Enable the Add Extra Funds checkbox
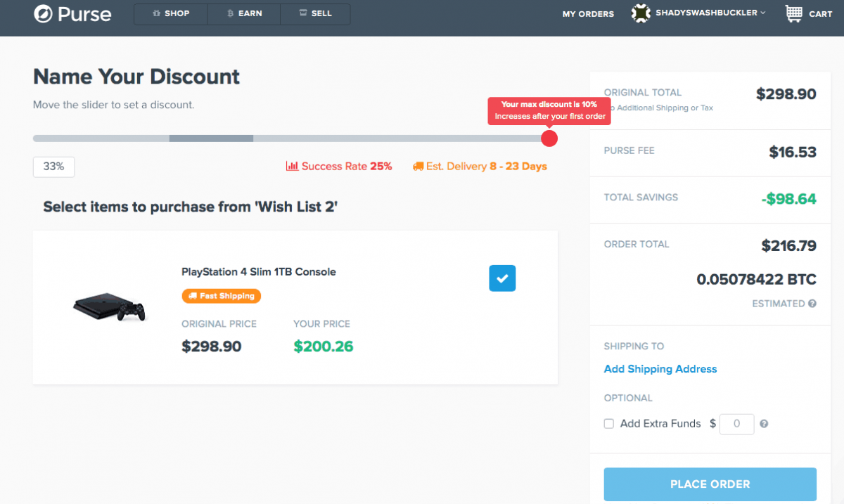This screenshot has width=844, height=504. [609, 424]
